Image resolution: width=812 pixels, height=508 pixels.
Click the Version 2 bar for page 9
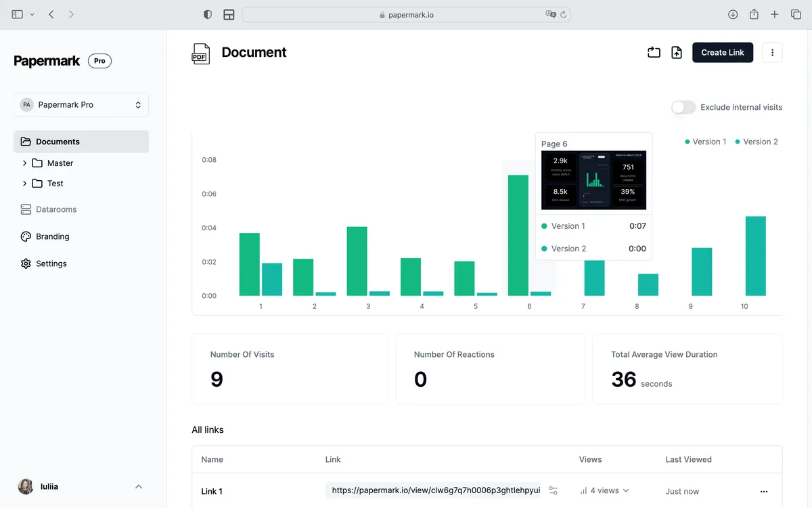click(702, 272)
